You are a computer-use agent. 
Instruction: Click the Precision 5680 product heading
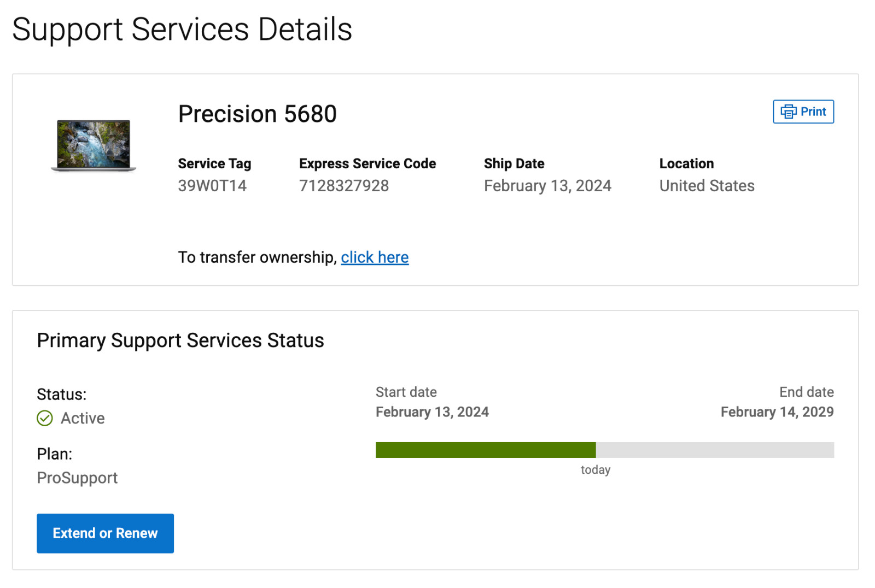click(x=257, y=114)
